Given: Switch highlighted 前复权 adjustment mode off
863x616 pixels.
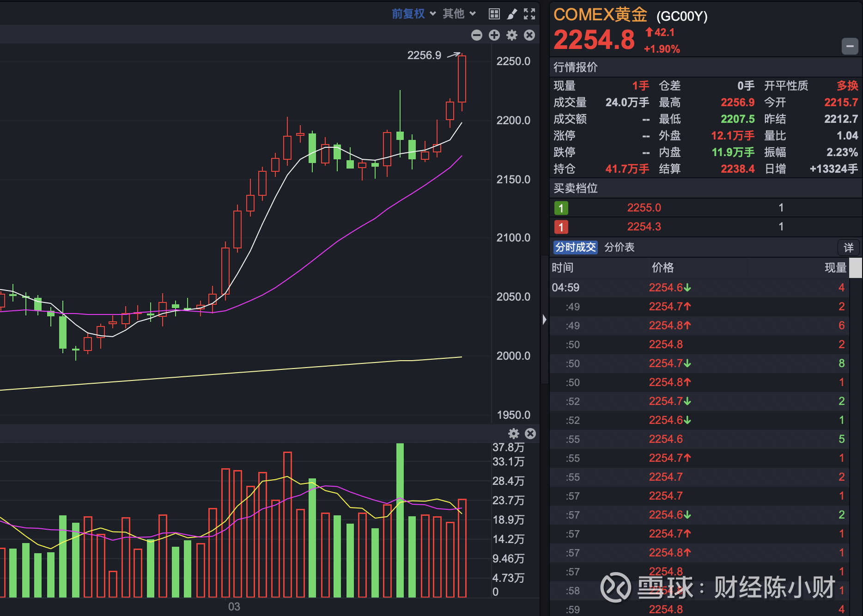Looking at the screenshot, I should [408, 13].
